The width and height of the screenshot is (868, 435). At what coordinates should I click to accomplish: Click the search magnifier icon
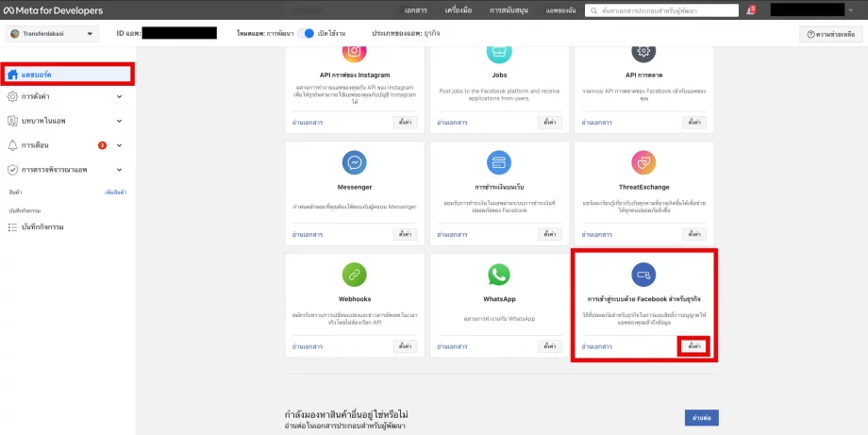594,10
